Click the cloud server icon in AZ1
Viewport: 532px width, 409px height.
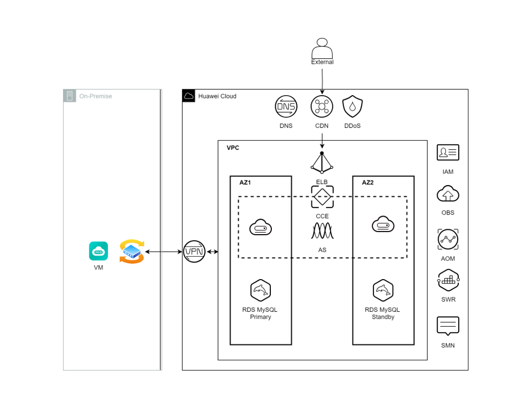(261, 227)
